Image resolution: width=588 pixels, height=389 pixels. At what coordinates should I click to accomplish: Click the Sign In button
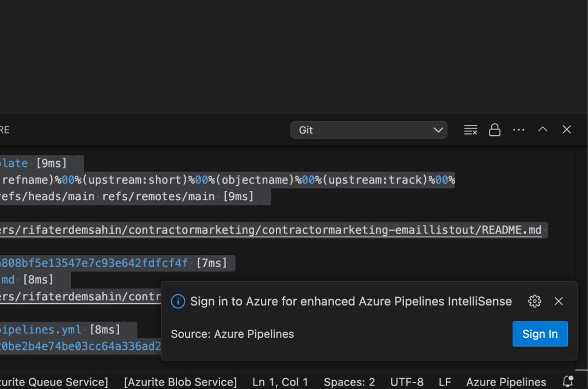coord(540,334)
